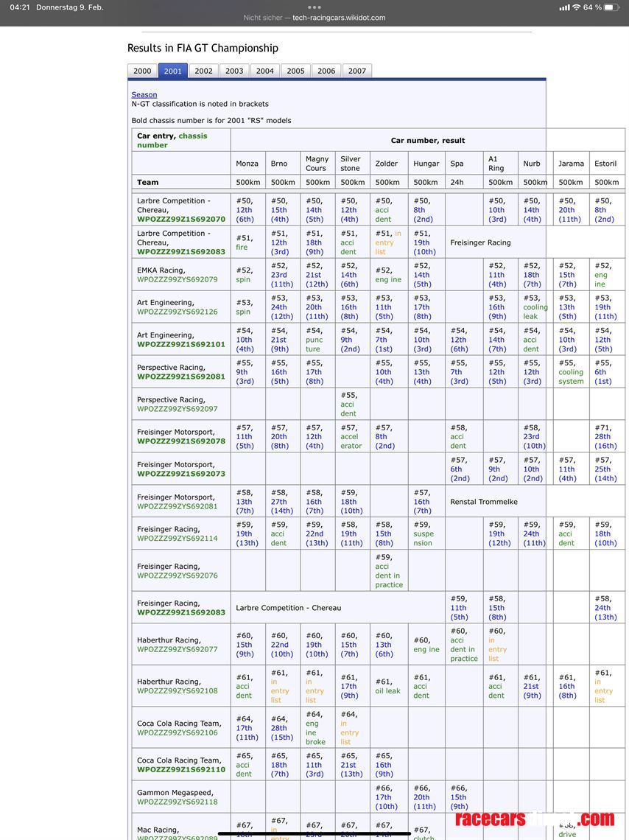Screen dimensions: 629x840
Task: Tap the Wi-Fi status icon
Action: pyautogui.click(x=575, y=7)
